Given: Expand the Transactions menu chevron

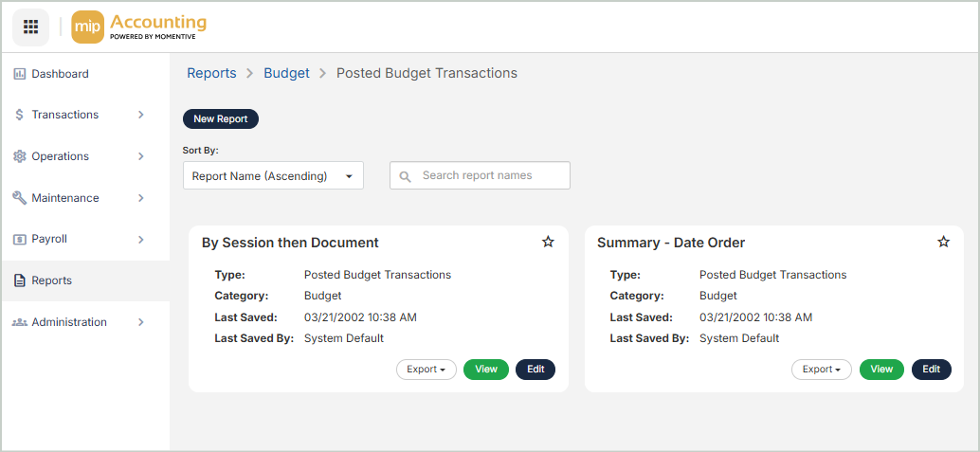Looking at the screenshot, I should click(x=141, y=115).
